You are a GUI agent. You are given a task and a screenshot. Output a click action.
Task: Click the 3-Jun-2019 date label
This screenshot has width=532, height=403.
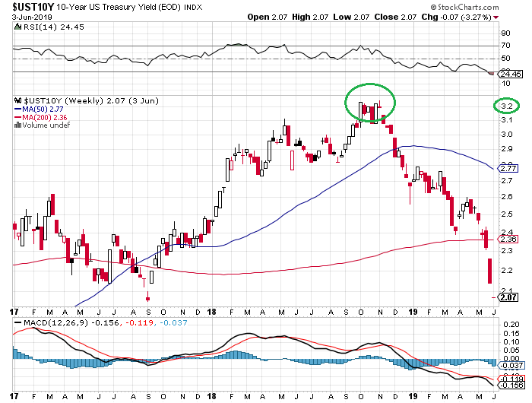tap(32, 17)
